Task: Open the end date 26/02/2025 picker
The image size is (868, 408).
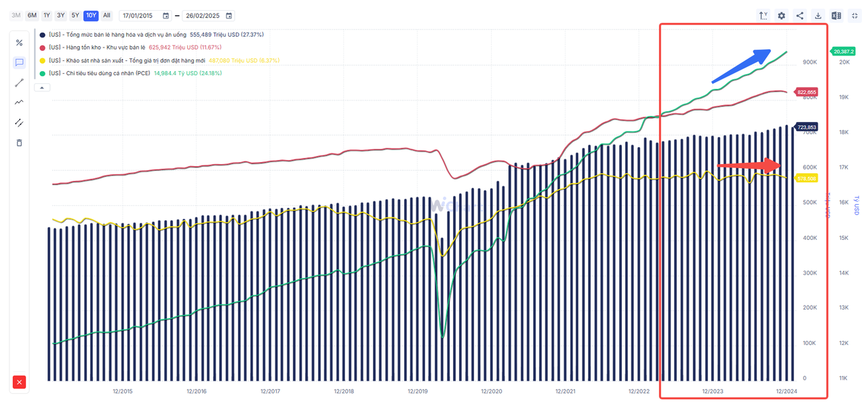Action: tap(229, 16)
